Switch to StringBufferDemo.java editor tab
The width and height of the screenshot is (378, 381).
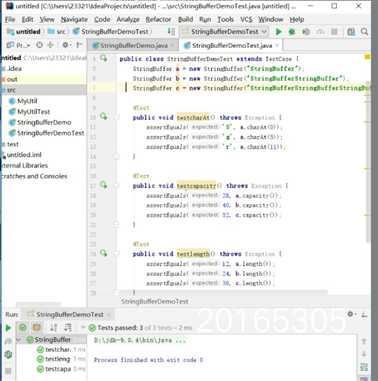pos(134,45)
